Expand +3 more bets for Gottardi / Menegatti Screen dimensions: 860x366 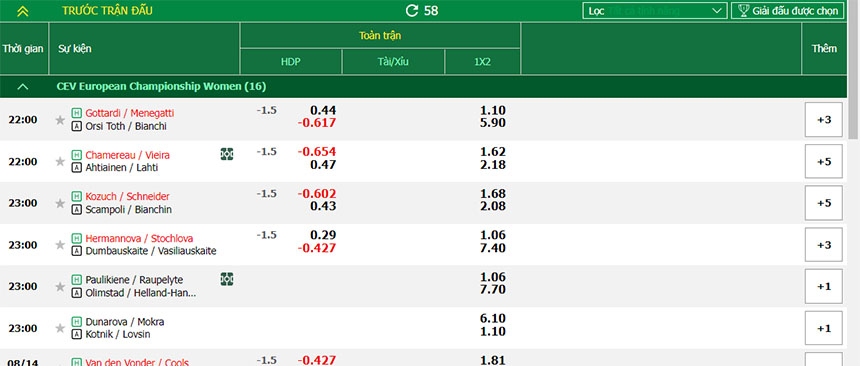pos(824,120)
